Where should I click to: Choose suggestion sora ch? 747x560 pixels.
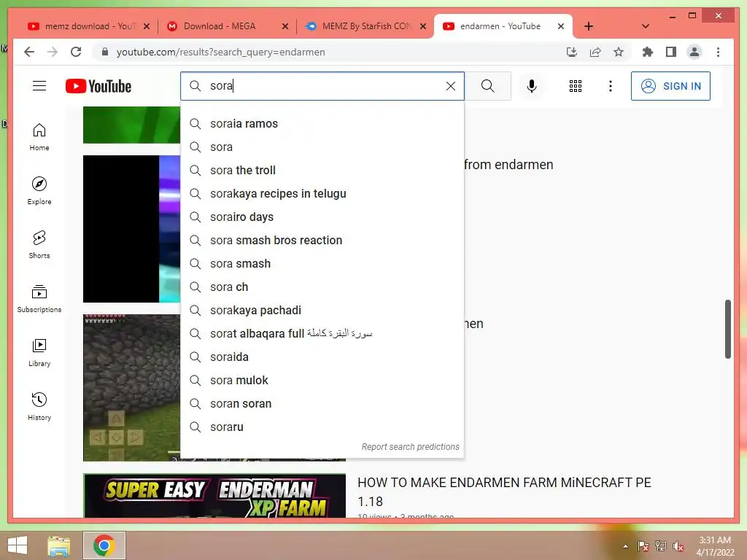(322, 287)
